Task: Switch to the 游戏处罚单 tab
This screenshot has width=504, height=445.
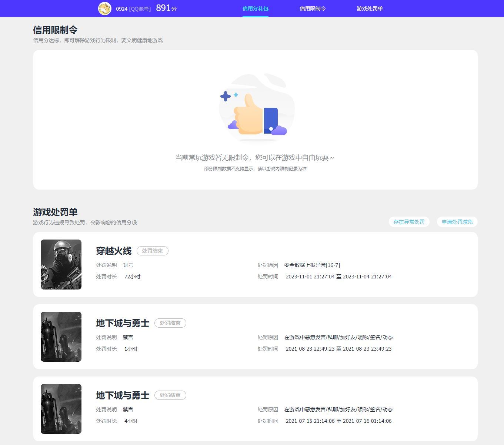Action: 369,8
